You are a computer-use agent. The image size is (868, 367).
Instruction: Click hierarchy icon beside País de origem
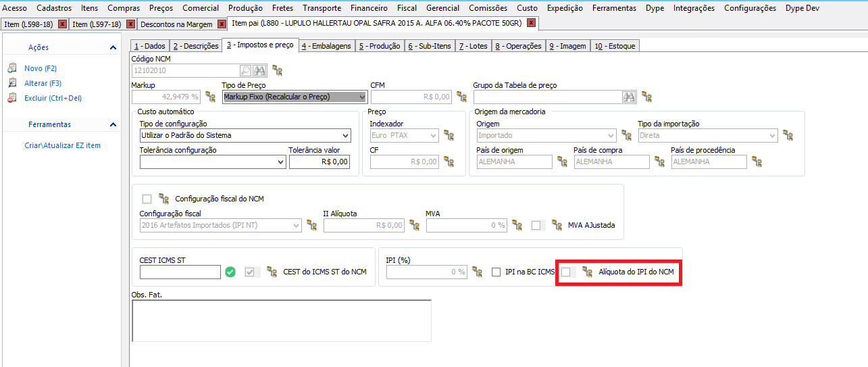coord(562,162)
